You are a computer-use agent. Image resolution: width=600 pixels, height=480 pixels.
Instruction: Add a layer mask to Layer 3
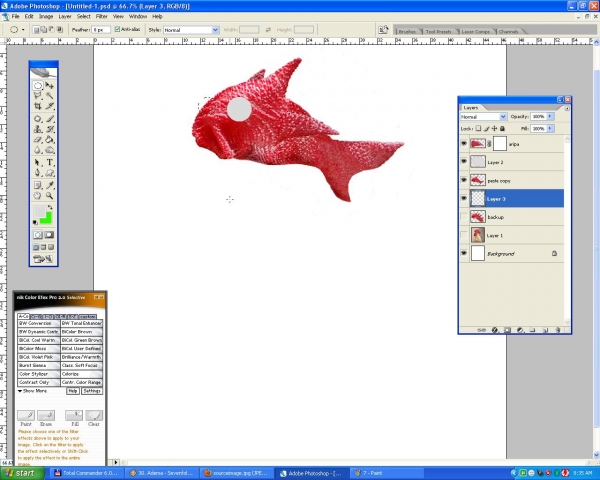507,330
